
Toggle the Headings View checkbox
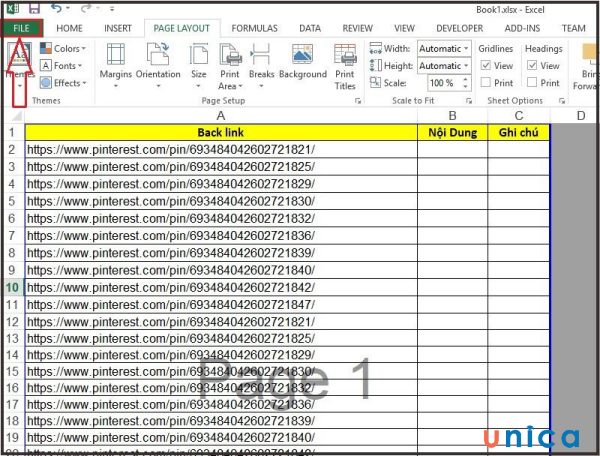(532, 65)
